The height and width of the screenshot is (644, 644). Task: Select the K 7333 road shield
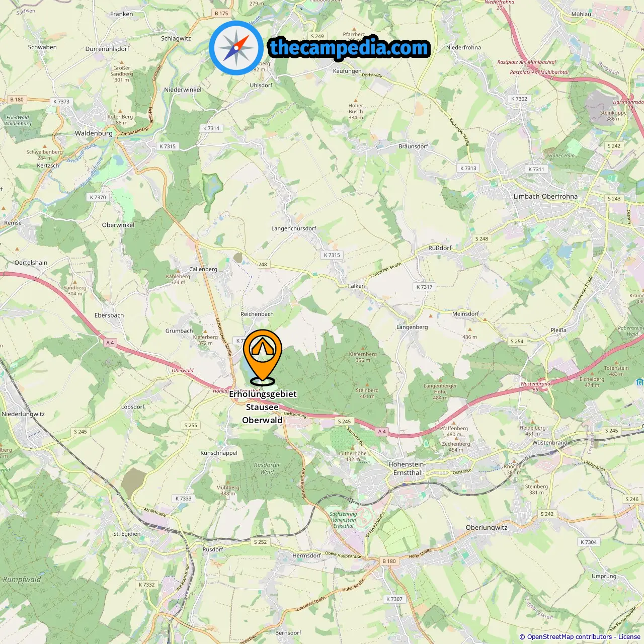[x=183, y=499]
